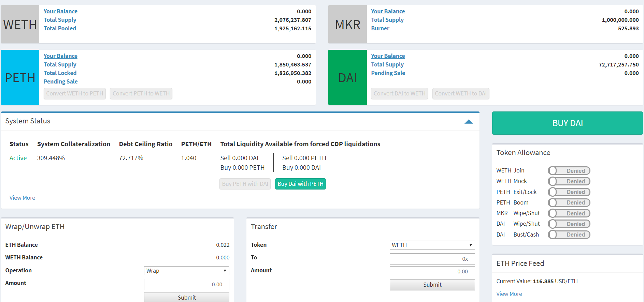Click DAI Total Supply value 72,717,257.750
Screen dimensions: 644x302
coord(618,64)
